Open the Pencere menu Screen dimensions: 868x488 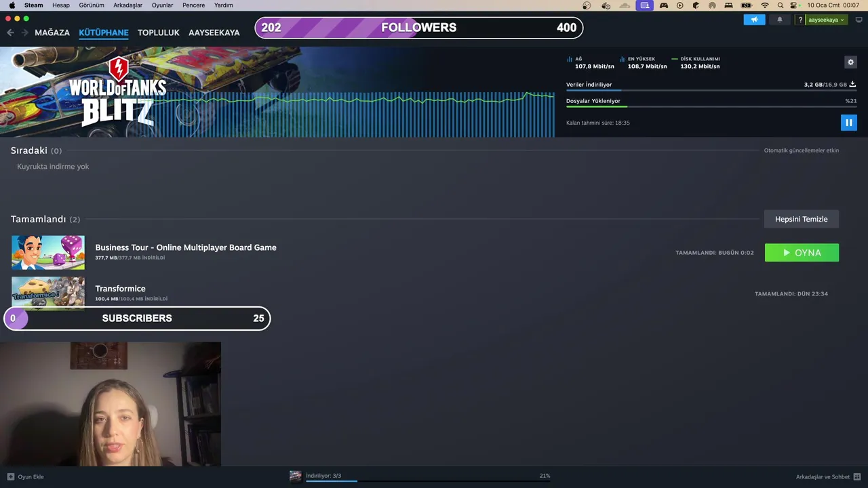click(x=194, y=5)
